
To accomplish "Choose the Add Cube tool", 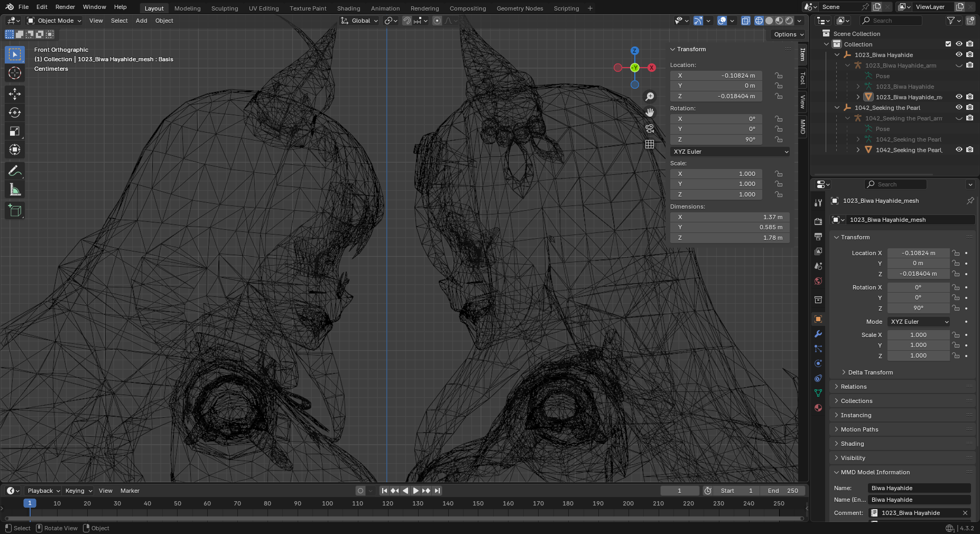I will [15, 210].
